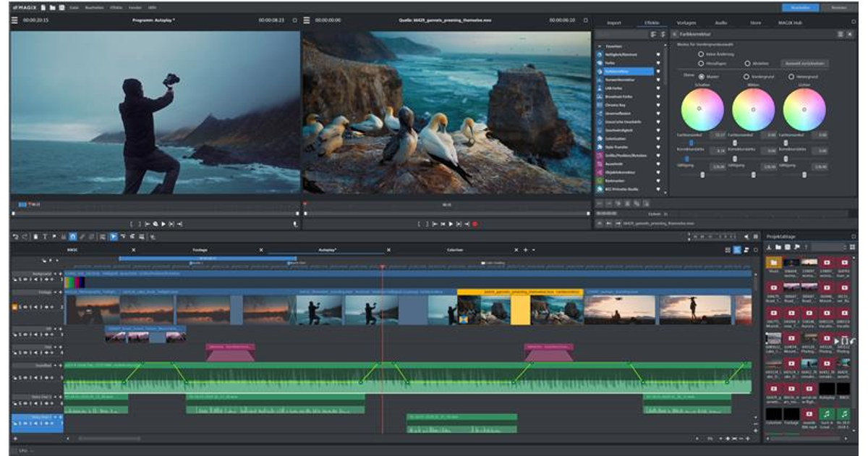
Task: Click the Auswahl zurücksetzen button
Action: tap(804, 64)
